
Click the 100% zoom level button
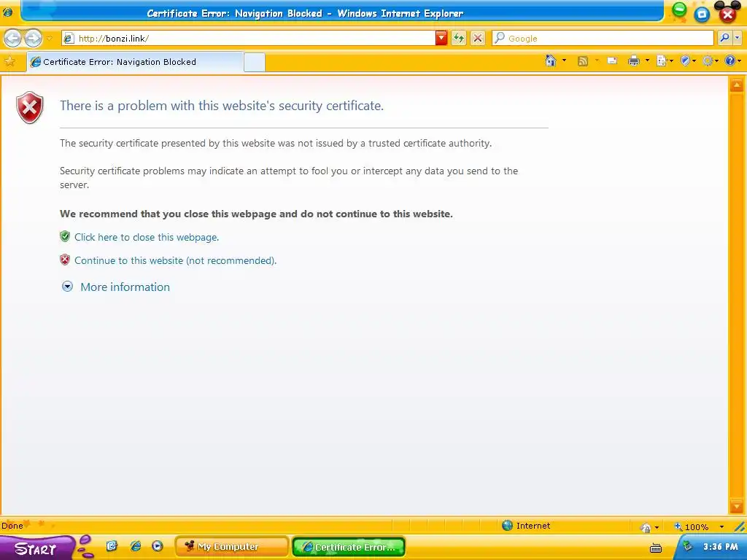[x=692, y=526]
